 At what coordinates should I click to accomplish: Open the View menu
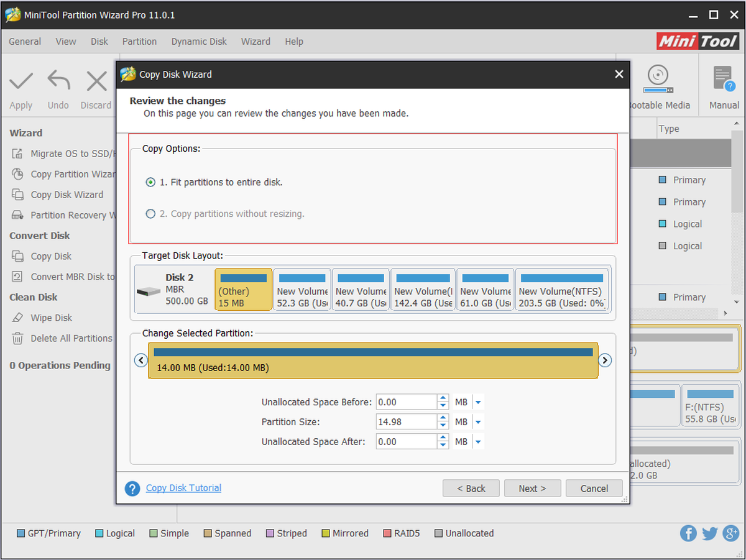[x=66, y=42]
